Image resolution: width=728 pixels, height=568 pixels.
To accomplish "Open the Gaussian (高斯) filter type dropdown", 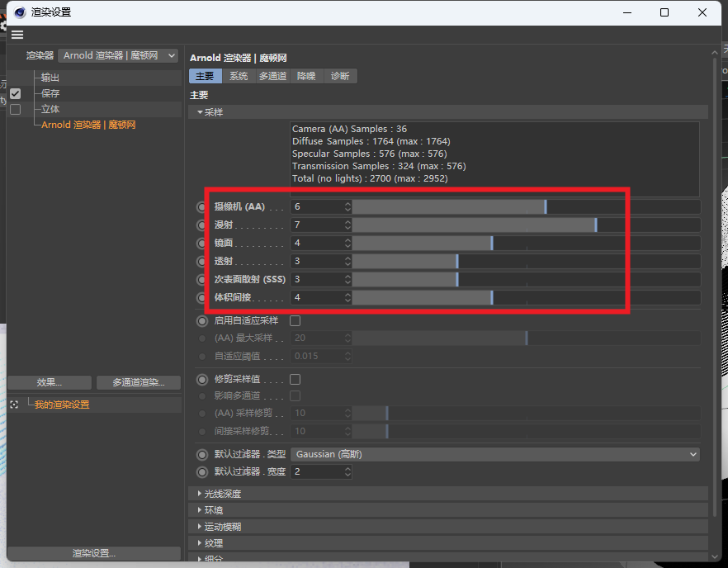I will 495,454.
